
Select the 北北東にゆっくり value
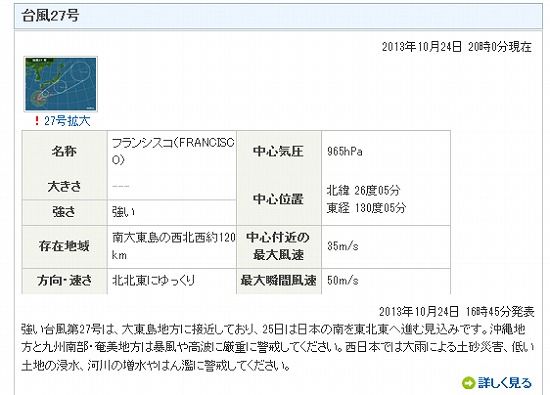coord(153,280)
